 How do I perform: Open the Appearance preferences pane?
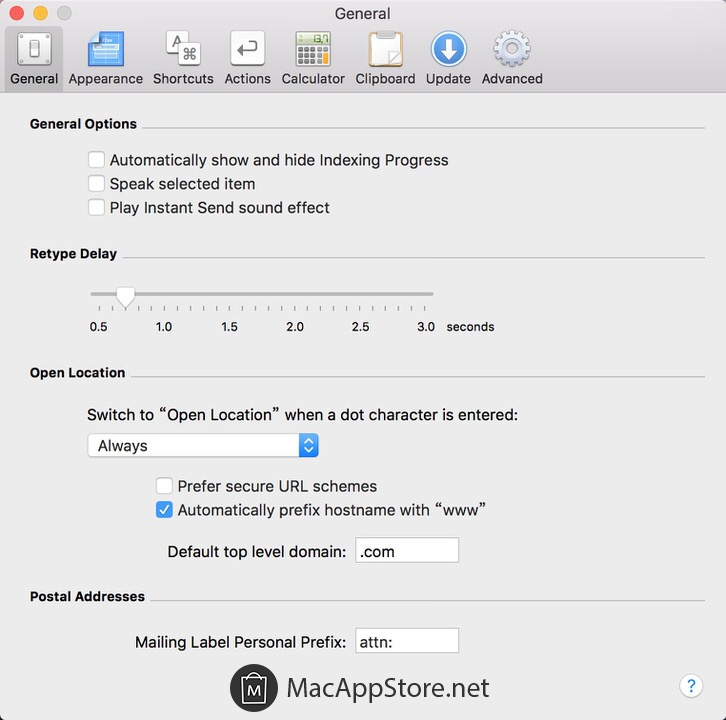[105, 58]
